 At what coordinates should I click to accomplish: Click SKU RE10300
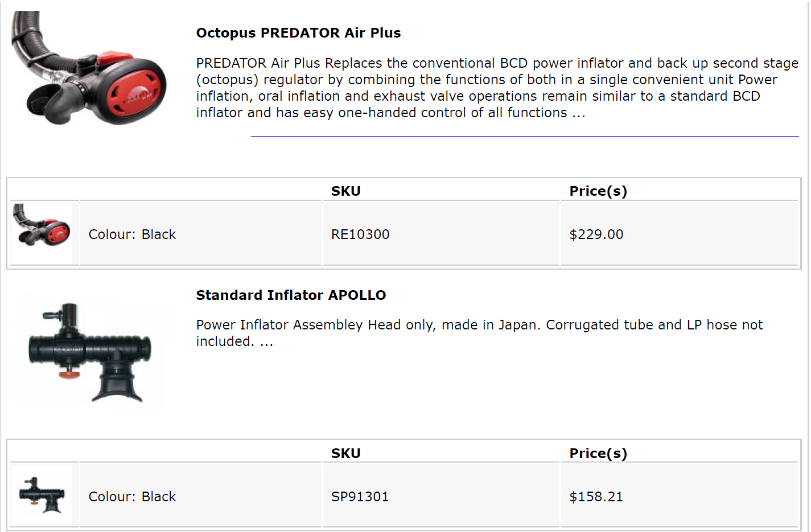tap(360, 234)
